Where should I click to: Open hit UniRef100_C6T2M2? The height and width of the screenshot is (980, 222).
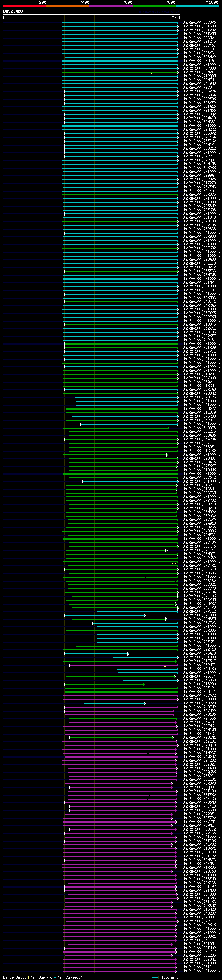[x=199, y=30]
